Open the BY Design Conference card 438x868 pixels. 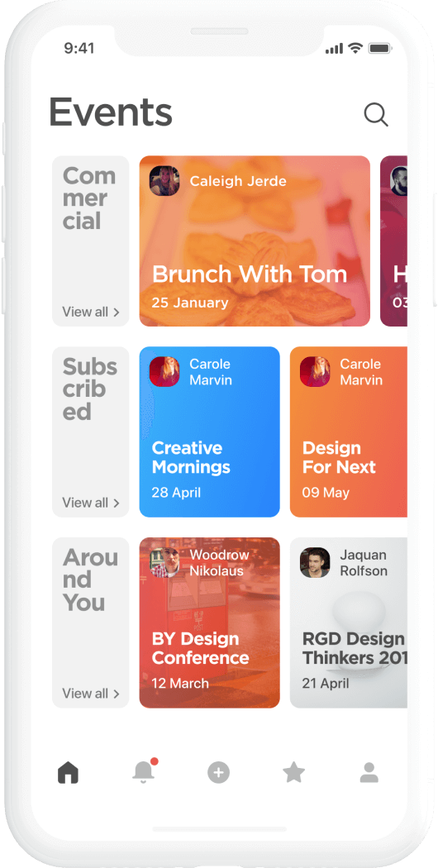click(x=209, y=622)
